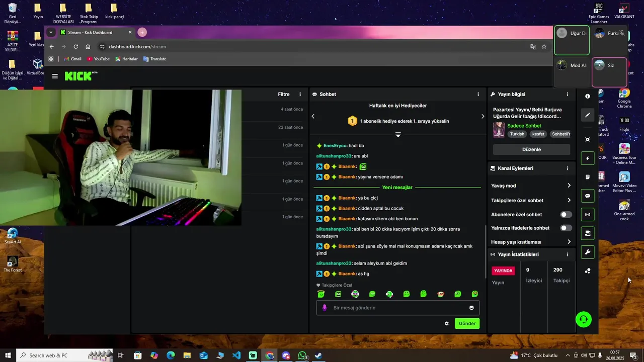
Task: Click the Düzenle button
Action: [x=531, y=149]
